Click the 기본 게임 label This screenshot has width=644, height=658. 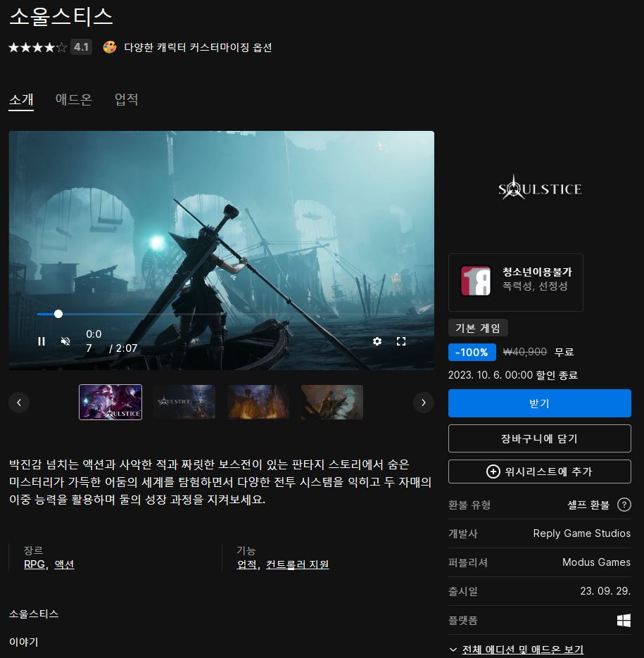coord(478,328)
